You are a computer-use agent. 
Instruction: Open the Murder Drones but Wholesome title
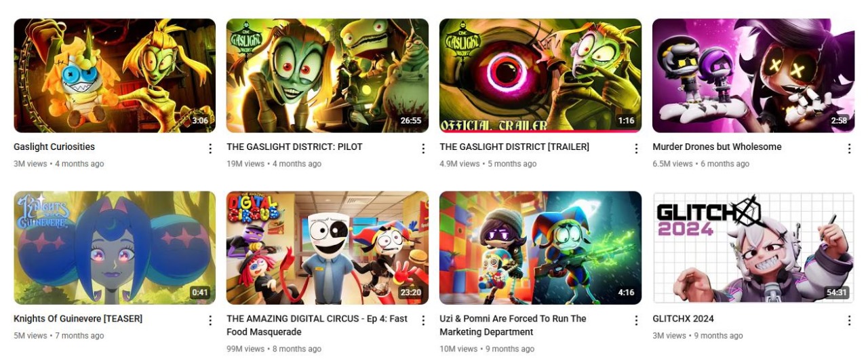coord(717,147)
